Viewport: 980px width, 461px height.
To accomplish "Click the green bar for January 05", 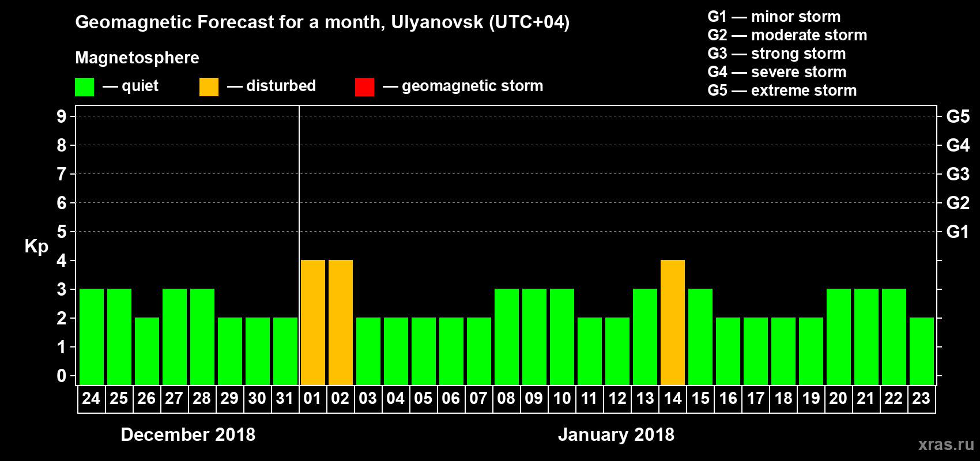I will click(424, 351).
